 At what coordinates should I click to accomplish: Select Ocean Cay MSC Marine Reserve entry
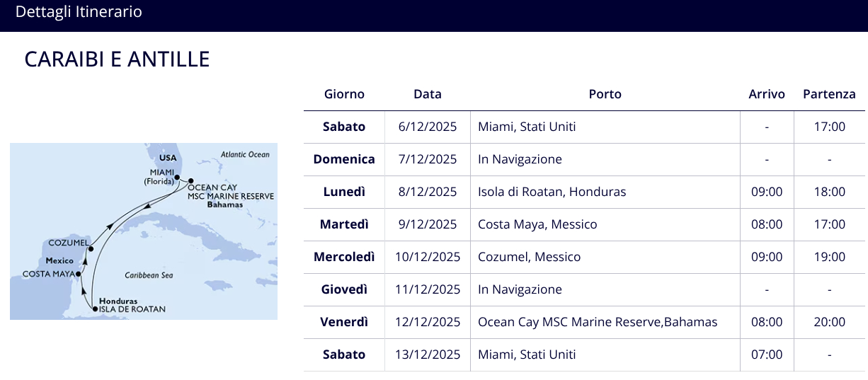[x=598, y=322]
